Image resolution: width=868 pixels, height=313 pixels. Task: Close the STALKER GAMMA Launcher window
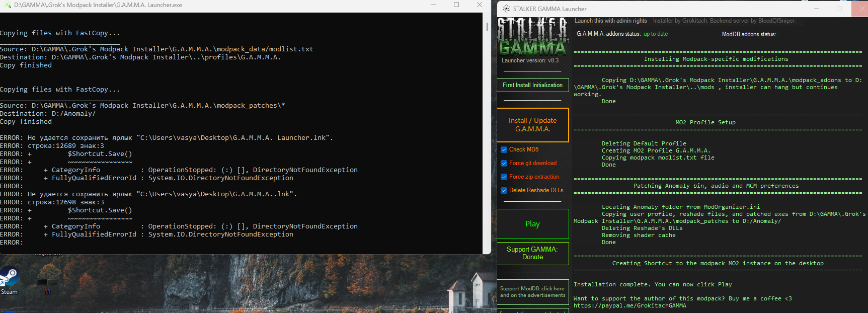coord(859,9)
